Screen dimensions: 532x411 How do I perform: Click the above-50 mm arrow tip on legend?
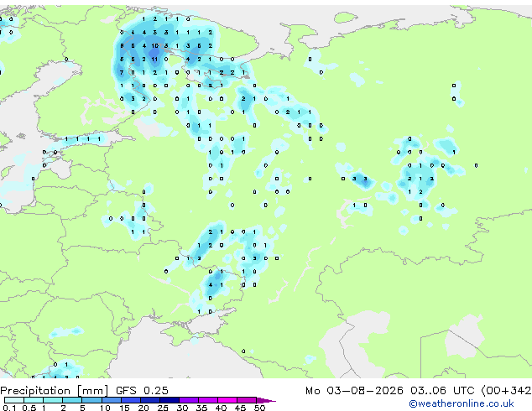266,400
